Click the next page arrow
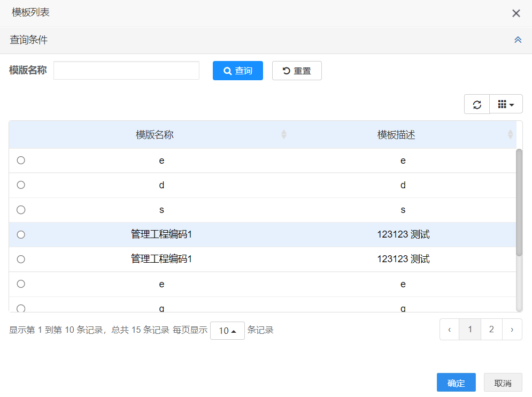The height and width of the screenshot is (397, 532). pyautogui.click(x=512, y=330)
